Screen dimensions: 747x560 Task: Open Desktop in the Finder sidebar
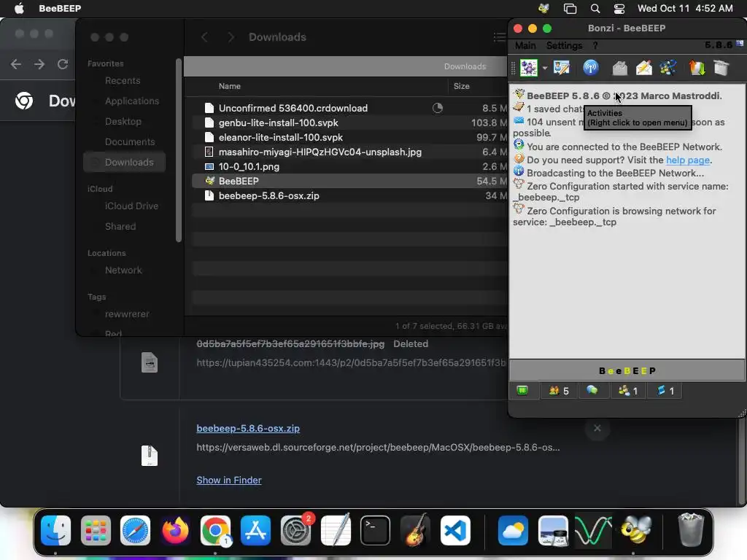pyautogui.click(x=123, y=122)
